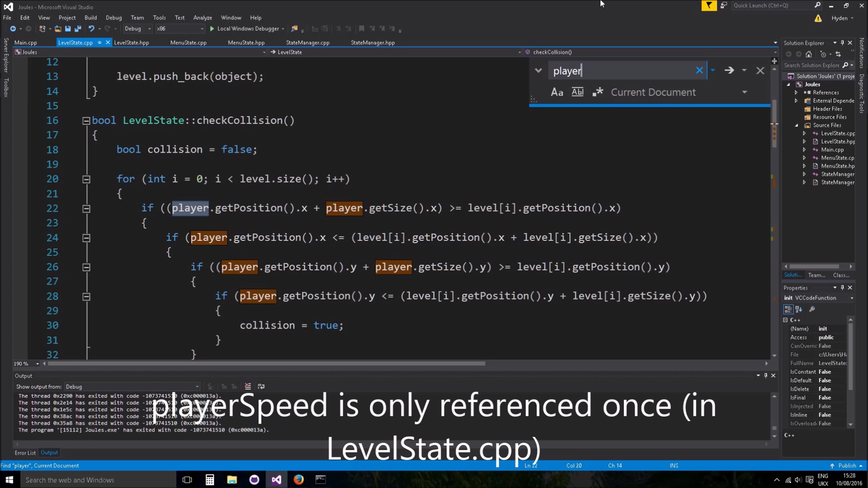Viewport: 868px width, 488px height.
Task: Open the Server Explorer side tab
Action: coord(6,55)
